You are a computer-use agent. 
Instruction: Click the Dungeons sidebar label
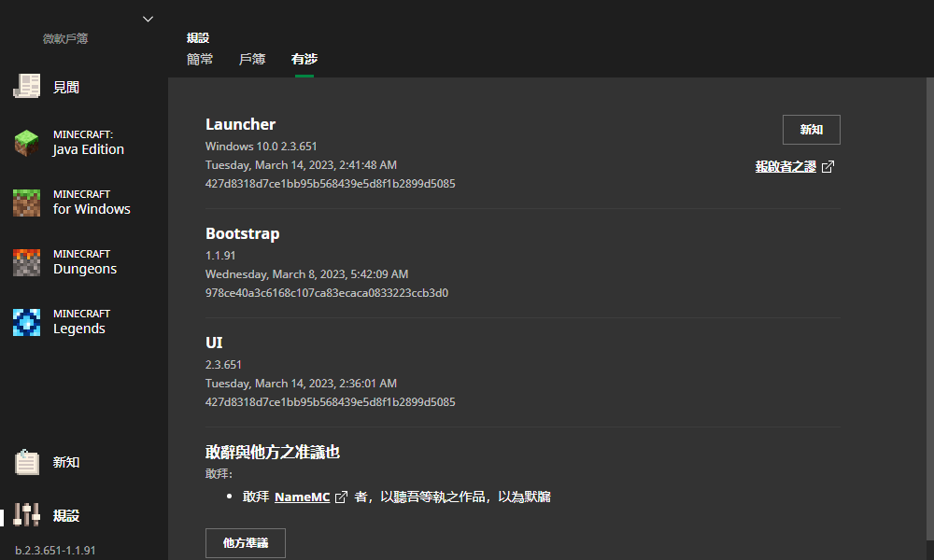[85, 269]
